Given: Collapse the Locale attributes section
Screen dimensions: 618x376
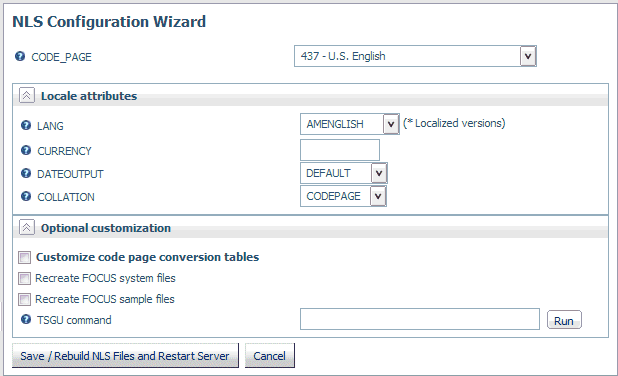Looking at the screenshot, I should [27, 95].
